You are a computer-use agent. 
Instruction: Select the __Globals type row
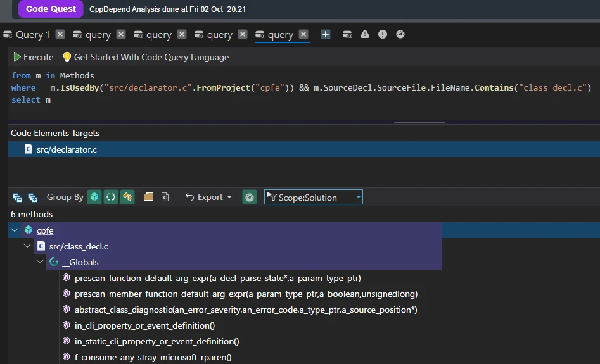coord(244,262)
